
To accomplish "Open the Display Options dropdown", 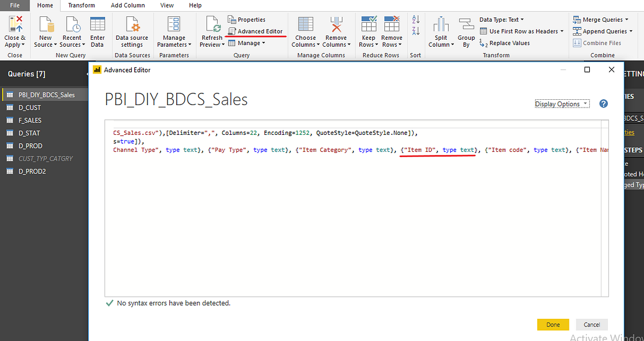I will [x=561, y=103].
